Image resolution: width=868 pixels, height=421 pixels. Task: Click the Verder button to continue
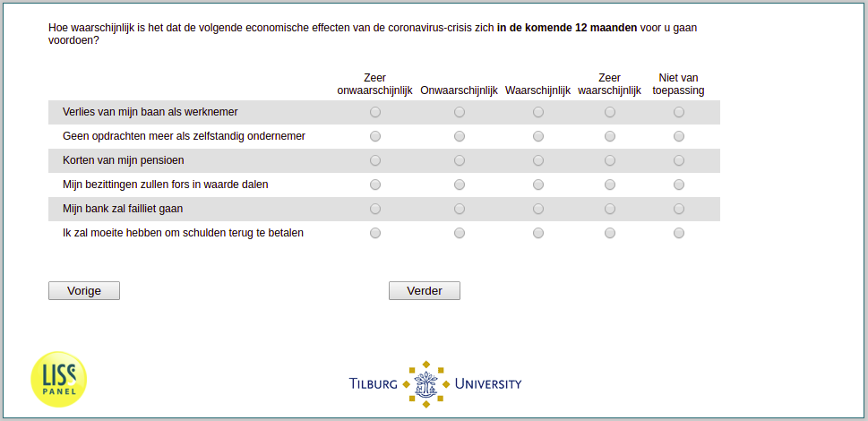tap(425, 291)
